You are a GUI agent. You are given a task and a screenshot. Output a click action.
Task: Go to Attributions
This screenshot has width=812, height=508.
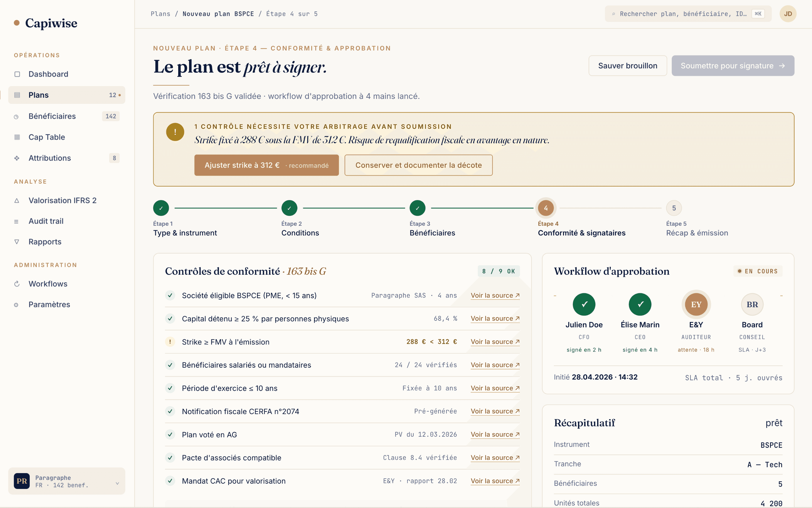coord(67,158)
